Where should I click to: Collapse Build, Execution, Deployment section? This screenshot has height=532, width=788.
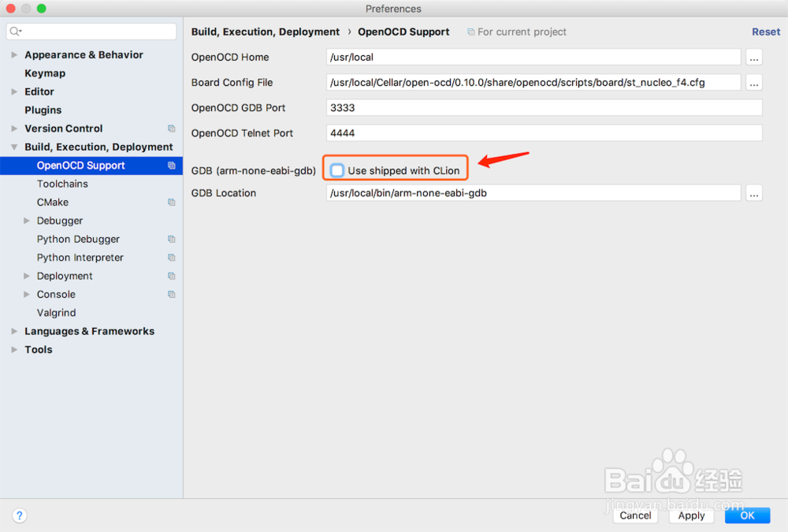click(14, 147)
